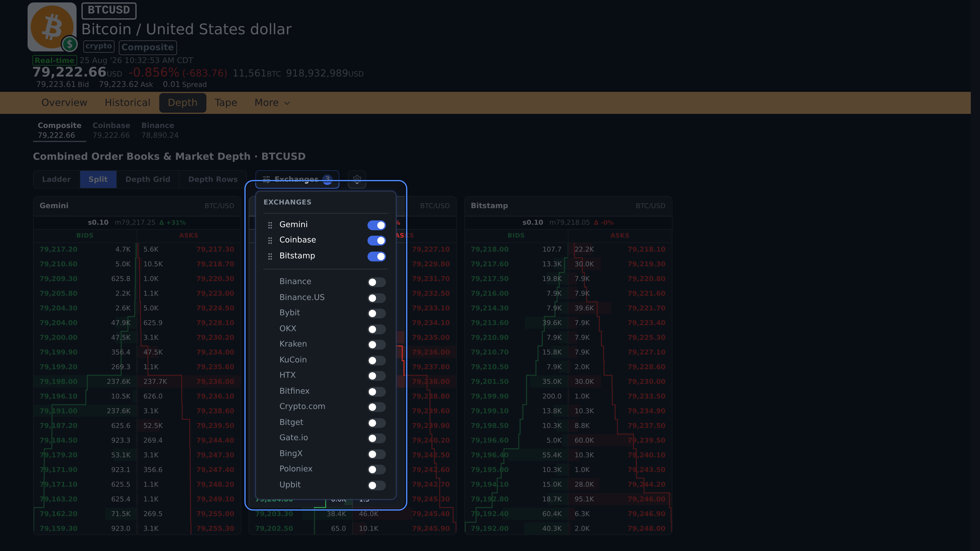Open the Overview tab
980x551 pixels.
64,103
